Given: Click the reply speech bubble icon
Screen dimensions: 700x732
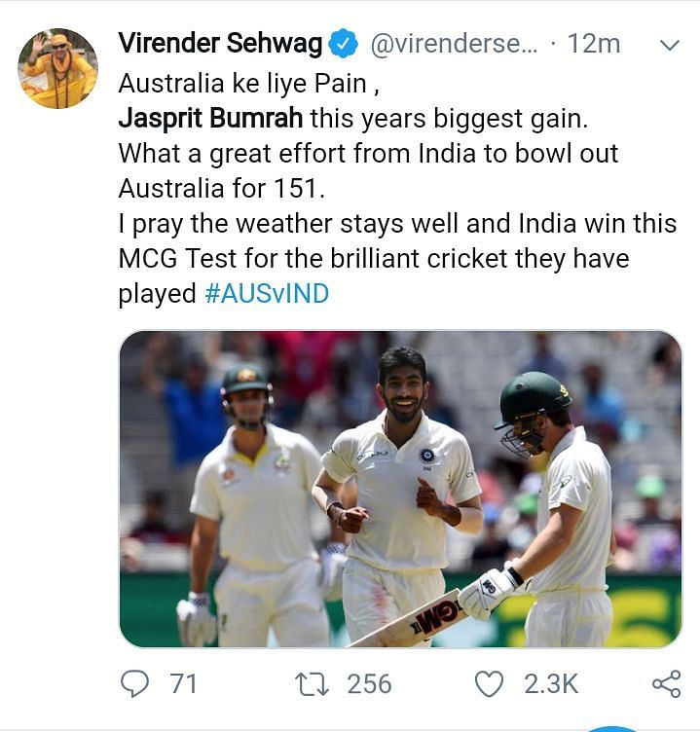Looking at the screenshot, I should point(135,683).
